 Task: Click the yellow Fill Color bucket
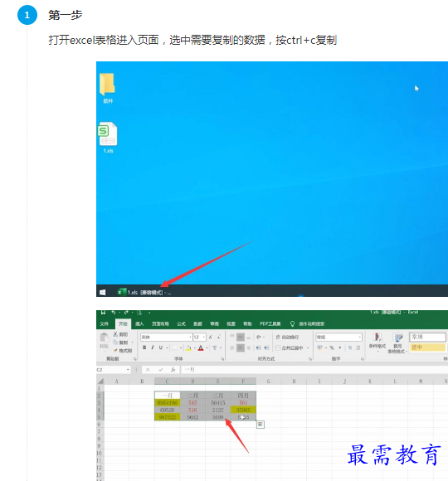pyautogui.click(x=188, y=347)
